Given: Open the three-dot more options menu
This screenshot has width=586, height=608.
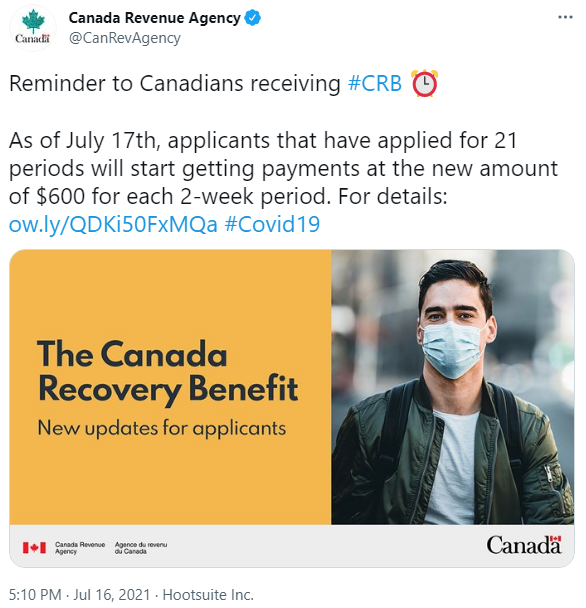Looking at the screenshot, I should click(x=565, y=17).
